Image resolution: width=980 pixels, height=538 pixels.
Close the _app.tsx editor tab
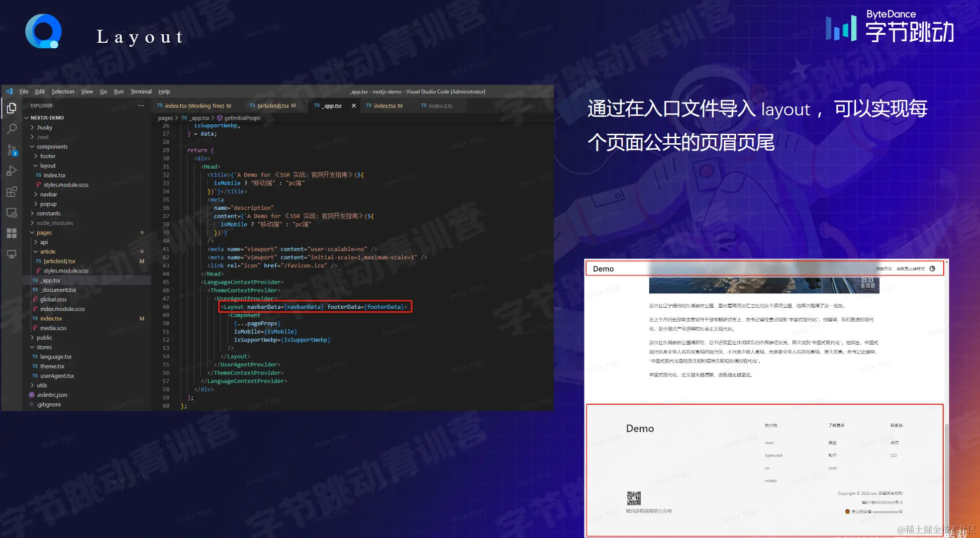point(354,106)
